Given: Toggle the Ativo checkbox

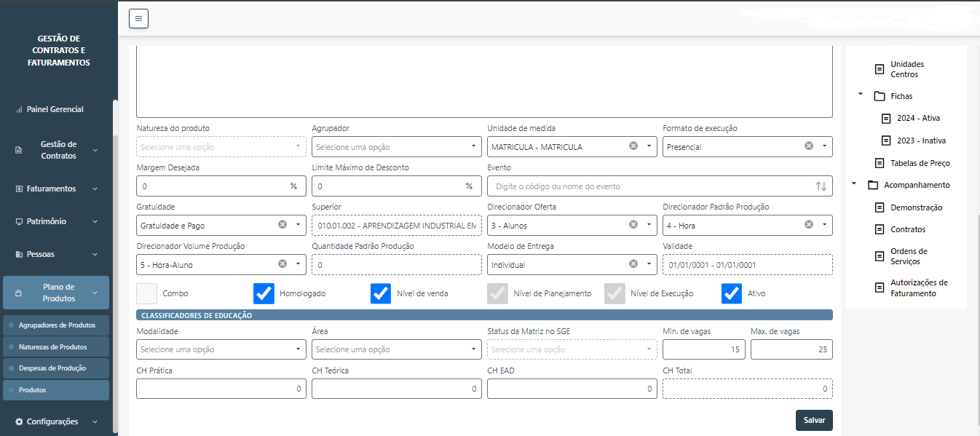Looking at the screenshot, I should pos(732,293).
